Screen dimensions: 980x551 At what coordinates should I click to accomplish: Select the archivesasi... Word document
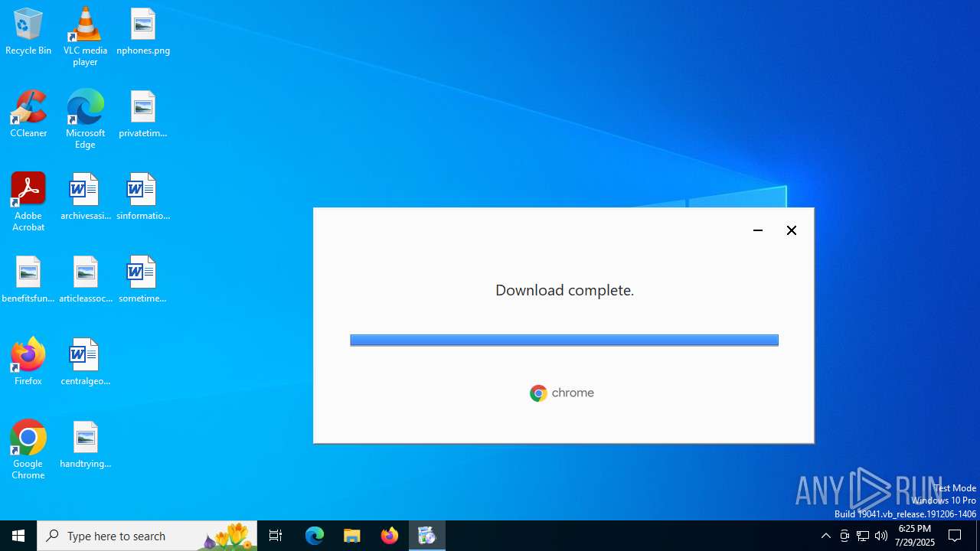pos(85,197)
